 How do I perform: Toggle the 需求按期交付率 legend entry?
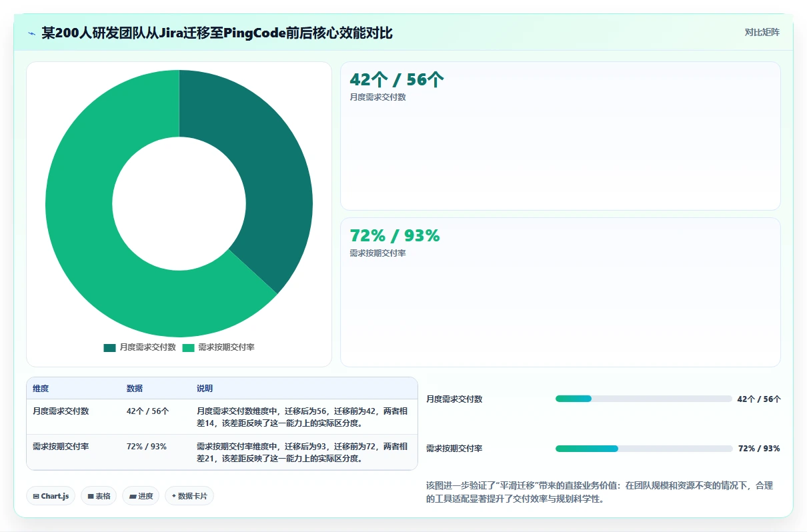tap(218, 347)
